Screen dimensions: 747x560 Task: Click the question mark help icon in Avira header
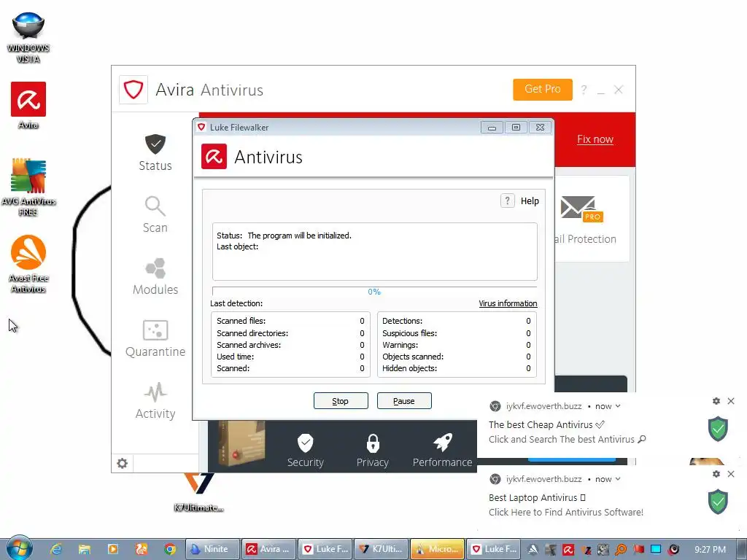point(584,90)
